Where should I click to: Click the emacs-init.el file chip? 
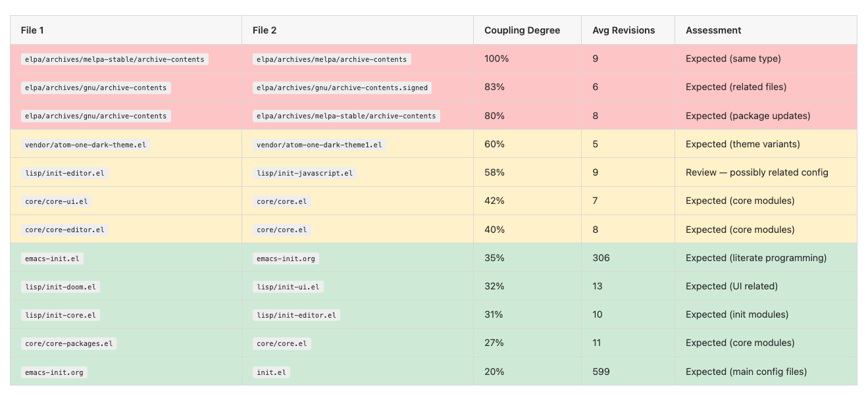point(52,259)
